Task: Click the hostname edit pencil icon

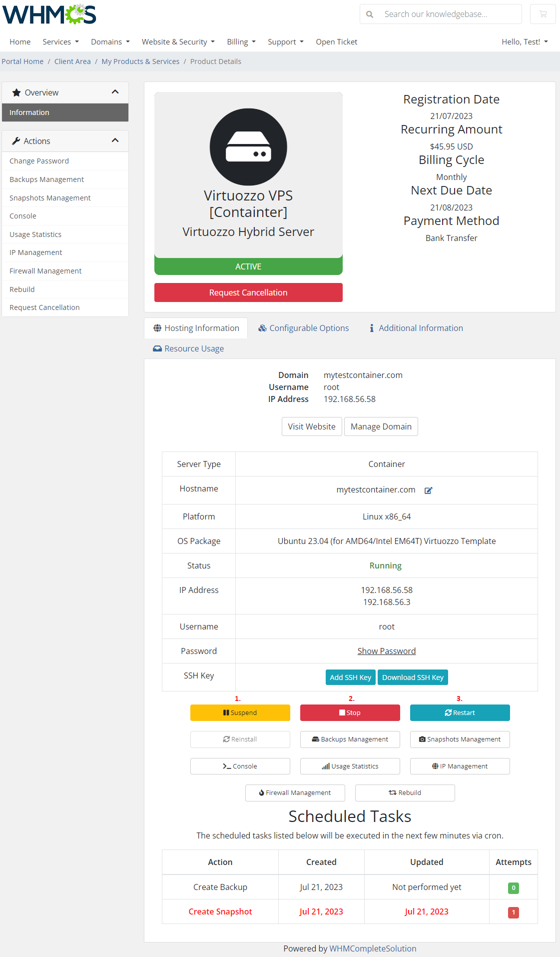Action: [x=428, y=490]
